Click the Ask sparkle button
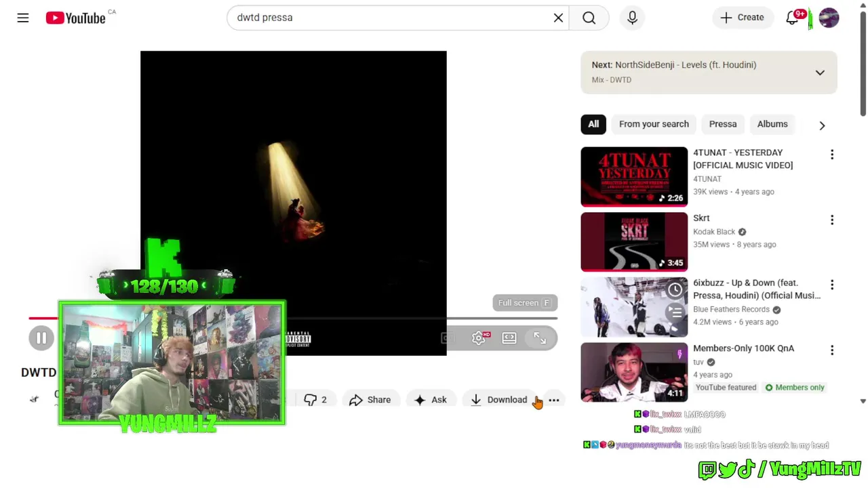 click(x=430, y=400)
